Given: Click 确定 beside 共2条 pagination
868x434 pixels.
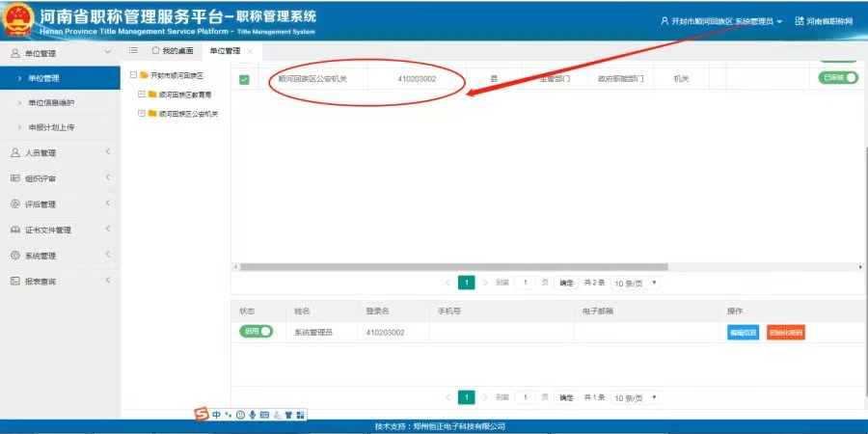Looking at the screenshot, I should coord(566,283).
